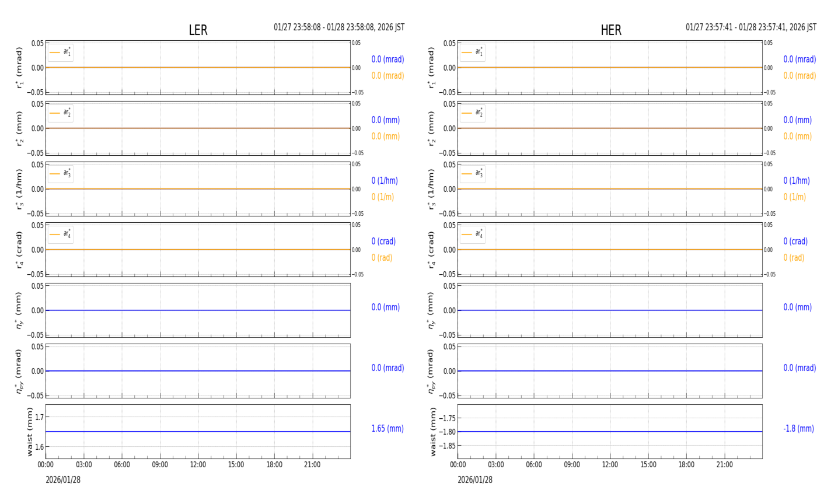Click '-1.75' tick on HER waist axis
Screen dimensions: 824x504
pyautogui.click(x=448, y=418)
